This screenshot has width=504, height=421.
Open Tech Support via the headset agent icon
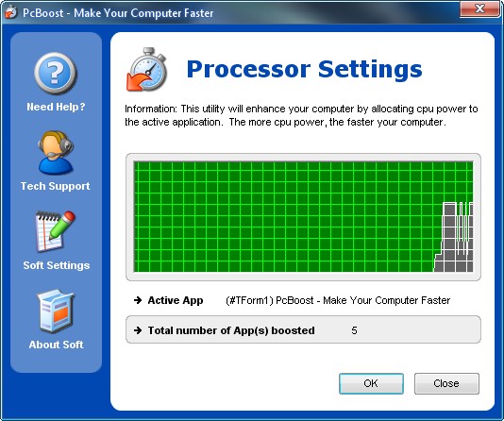point(56,152)
